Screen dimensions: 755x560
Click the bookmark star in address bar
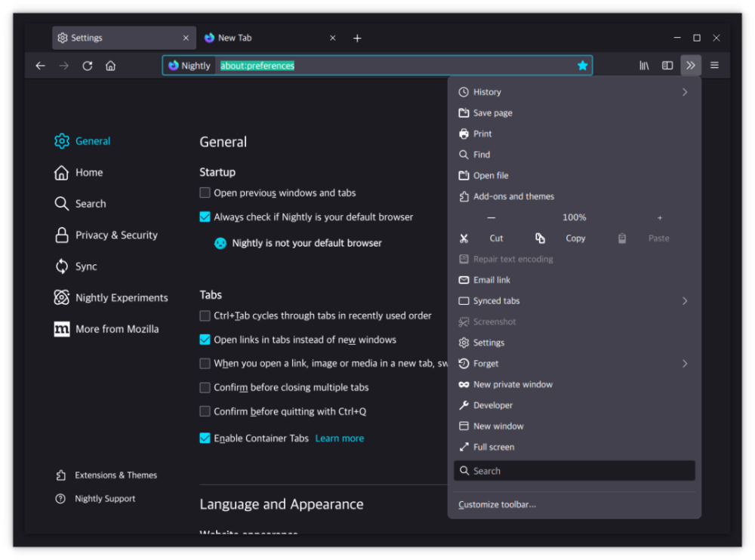point(582,66)
